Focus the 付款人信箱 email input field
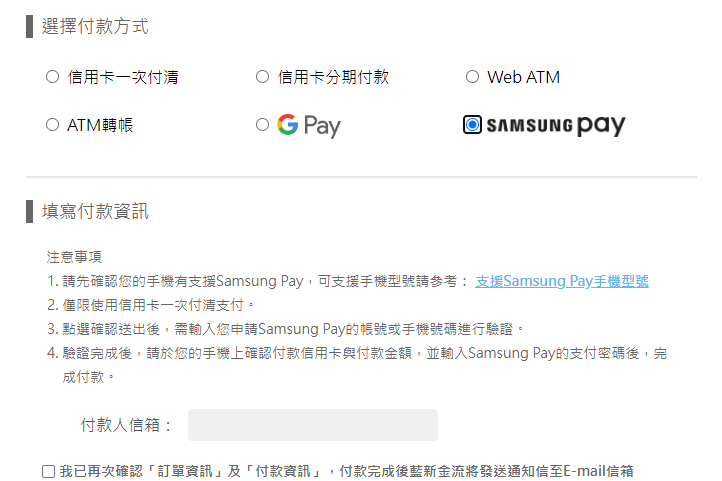The height and width of the screenshot is (481, 722). [313, 425]
